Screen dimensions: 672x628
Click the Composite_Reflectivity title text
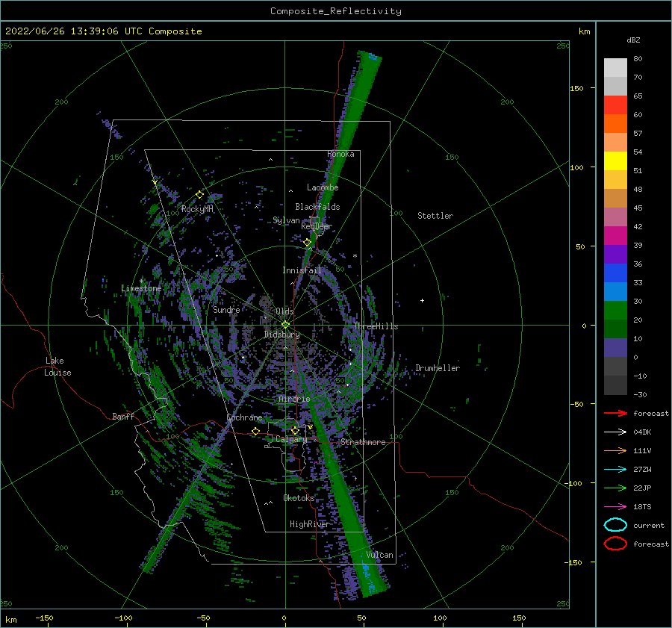336,11
